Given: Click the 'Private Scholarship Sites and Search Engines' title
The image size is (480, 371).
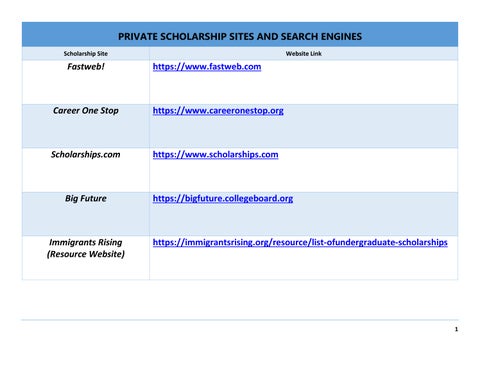Looking at the screenshot, I should [x=240, y=36].
